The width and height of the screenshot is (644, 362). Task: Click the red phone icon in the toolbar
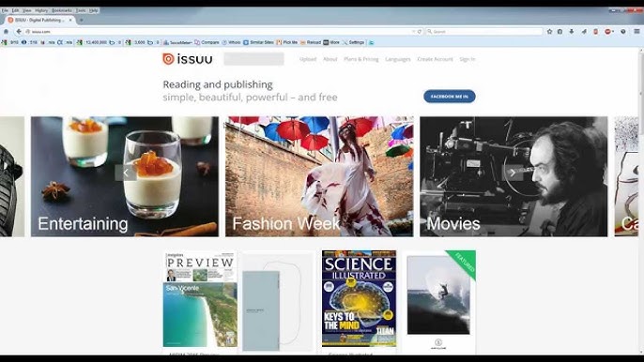pyautogui.click(x=595, y=31)
